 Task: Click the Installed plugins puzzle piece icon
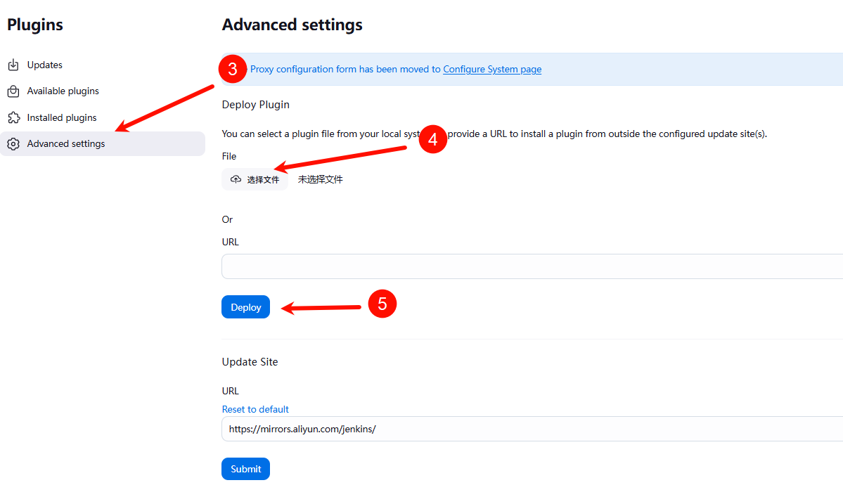point(13,117)
